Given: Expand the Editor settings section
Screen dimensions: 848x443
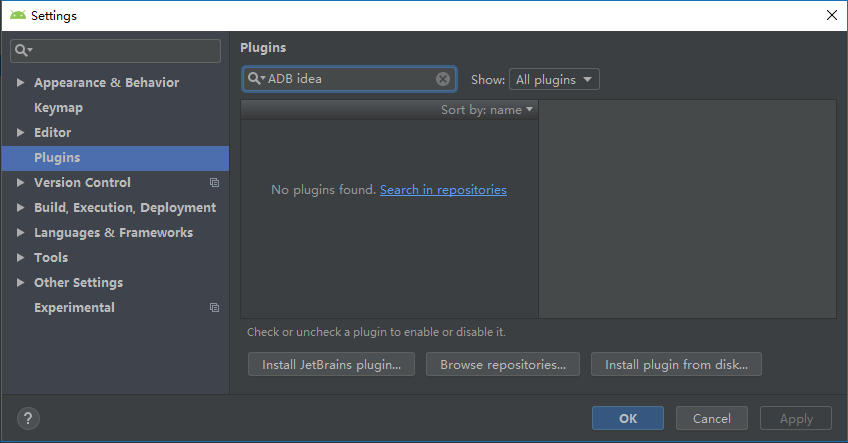Looking at the screenshot, I should tap(22, 133).
